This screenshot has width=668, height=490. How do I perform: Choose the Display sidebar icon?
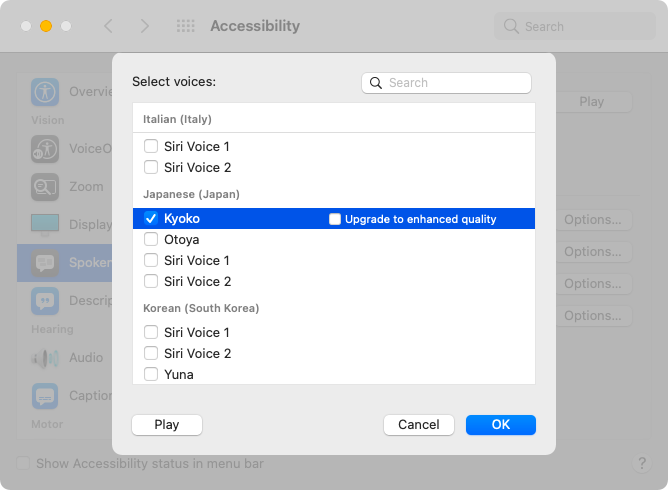[45, 224]
